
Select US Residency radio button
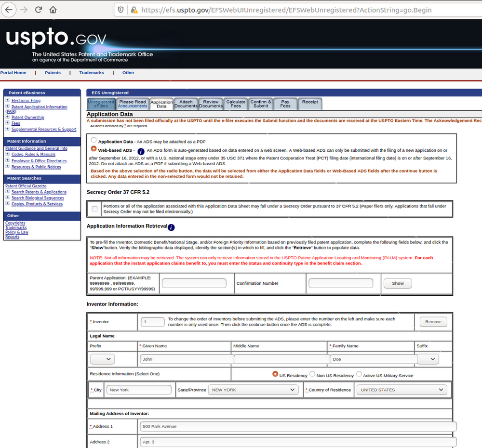click(x=275, y=374)
